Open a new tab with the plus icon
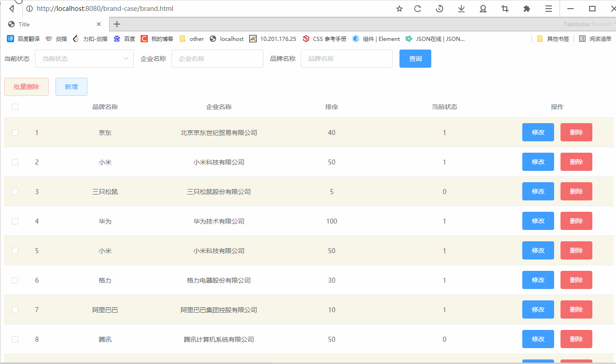Screen dimensions: 616x364 click(117, 24)
